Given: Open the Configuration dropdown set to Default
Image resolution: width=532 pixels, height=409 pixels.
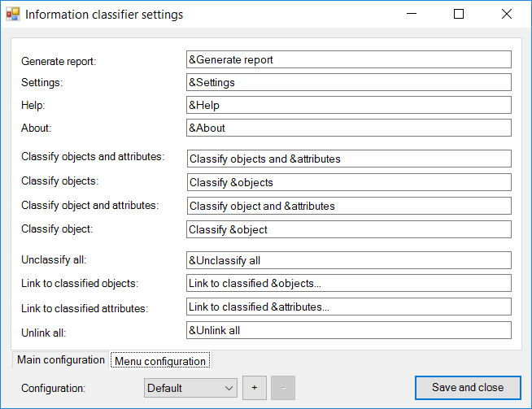Looking at the screenshot, I should pos(190,388).
